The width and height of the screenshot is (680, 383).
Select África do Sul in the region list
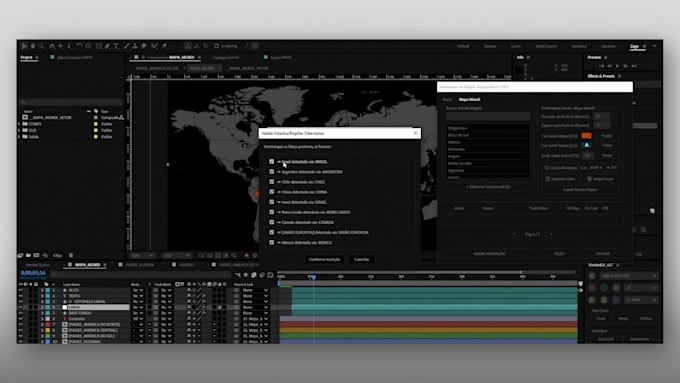458,135
